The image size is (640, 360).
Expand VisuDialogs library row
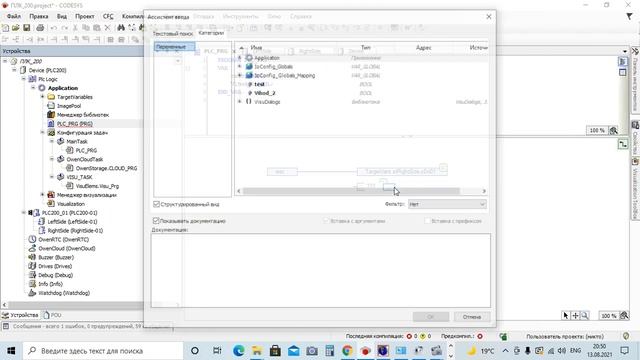(x=240, y=102)
